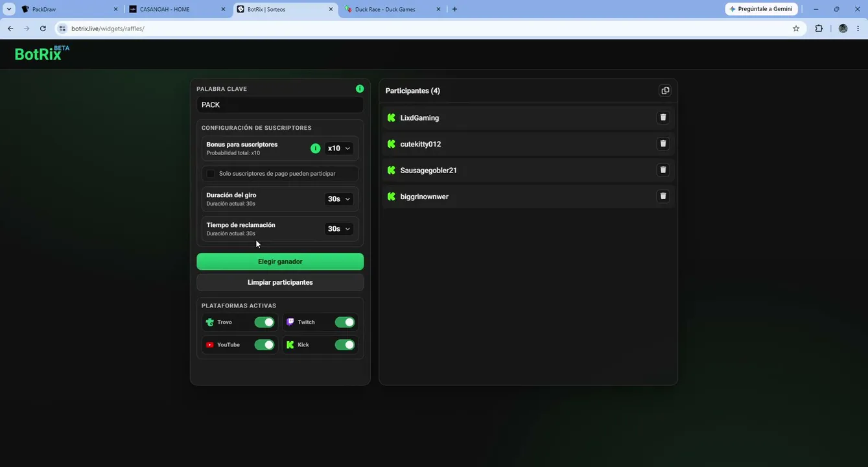Click Probabilidad total: x10 text

[x=233, y=153]
